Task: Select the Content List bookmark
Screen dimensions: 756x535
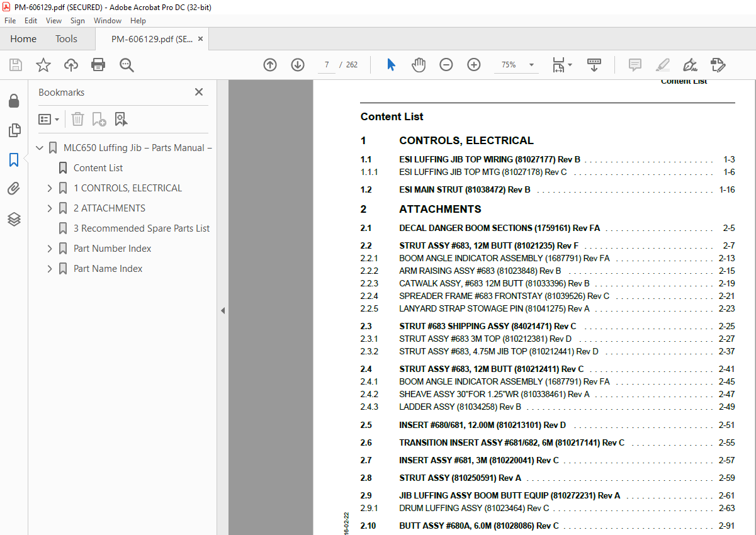Action: pyautogui.click(x=98, y=168)
